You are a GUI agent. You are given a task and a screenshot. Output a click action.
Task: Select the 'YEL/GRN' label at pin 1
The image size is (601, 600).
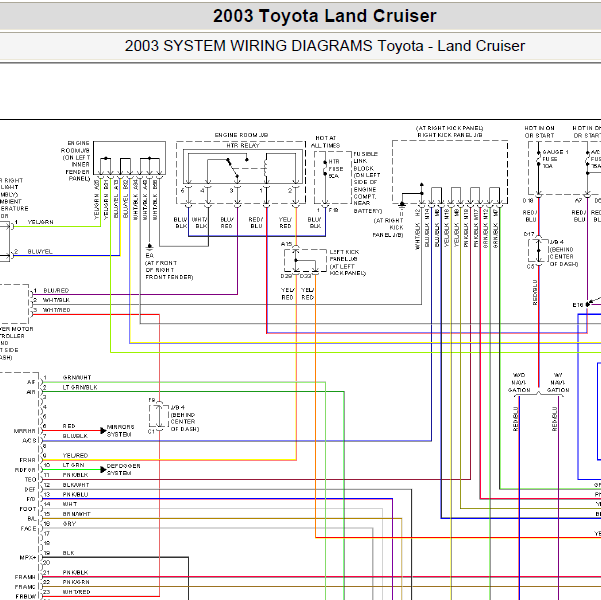(40, 222)
